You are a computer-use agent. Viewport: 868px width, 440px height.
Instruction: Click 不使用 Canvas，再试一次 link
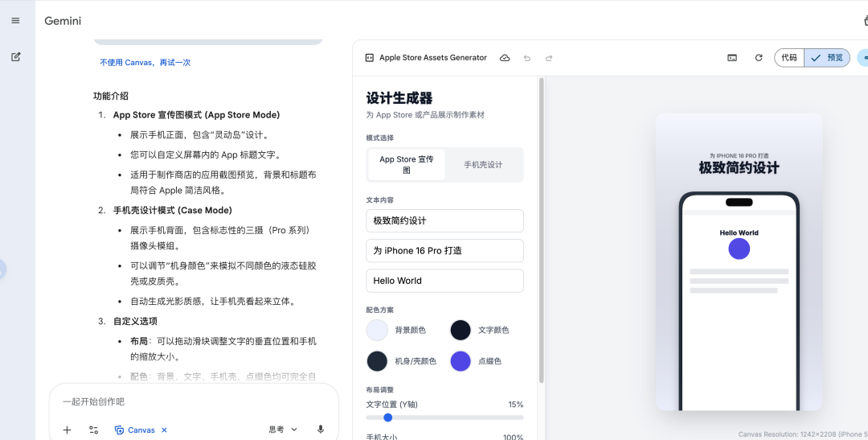pos(145,63)
